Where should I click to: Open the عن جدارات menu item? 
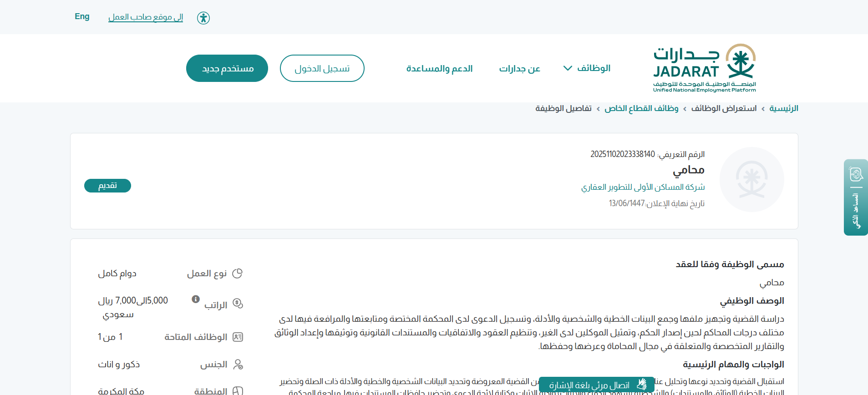[x=519, y=69]
